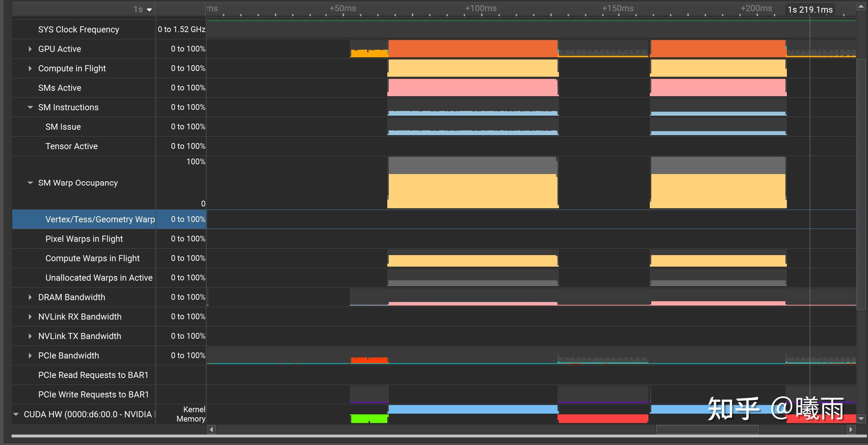Expand the GPU Active row
This screenshot has height=445, width=868.
(x=30, y=49)
